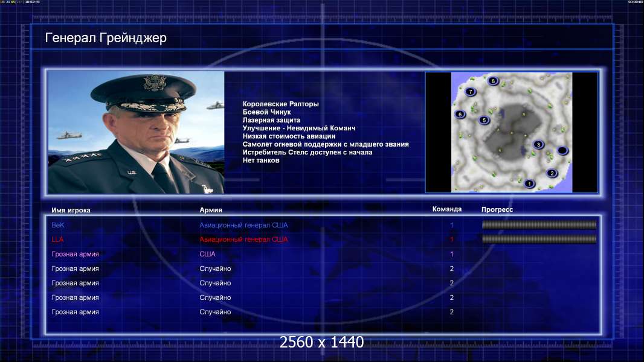The width and height of the screenshot is (644, 362).
Task: Click the army value "США"
Action: click(207, 254)
